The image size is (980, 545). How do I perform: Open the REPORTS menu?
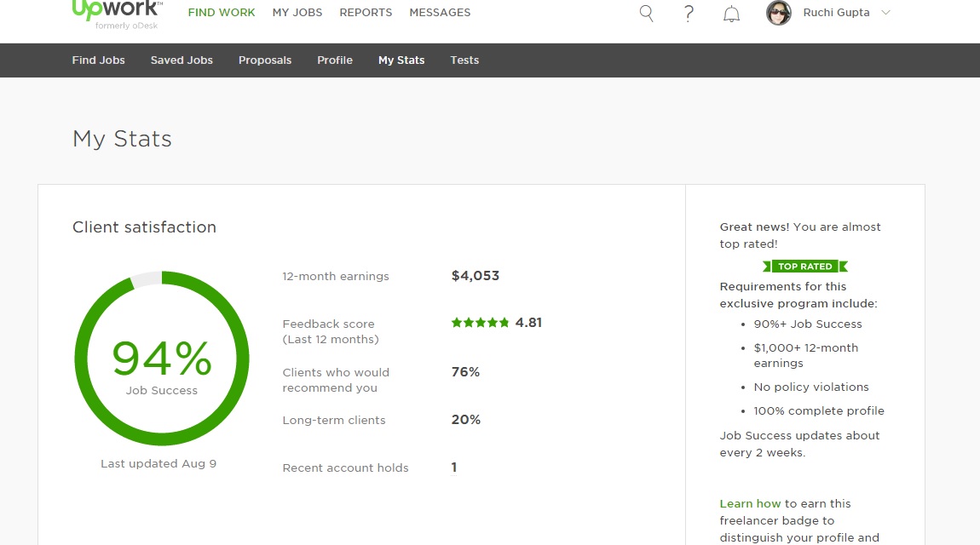366,12
